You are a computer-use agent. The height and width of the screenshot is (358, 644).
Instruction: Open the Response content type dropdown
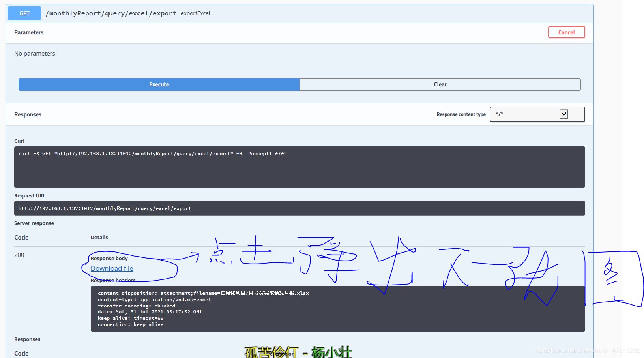537,114
